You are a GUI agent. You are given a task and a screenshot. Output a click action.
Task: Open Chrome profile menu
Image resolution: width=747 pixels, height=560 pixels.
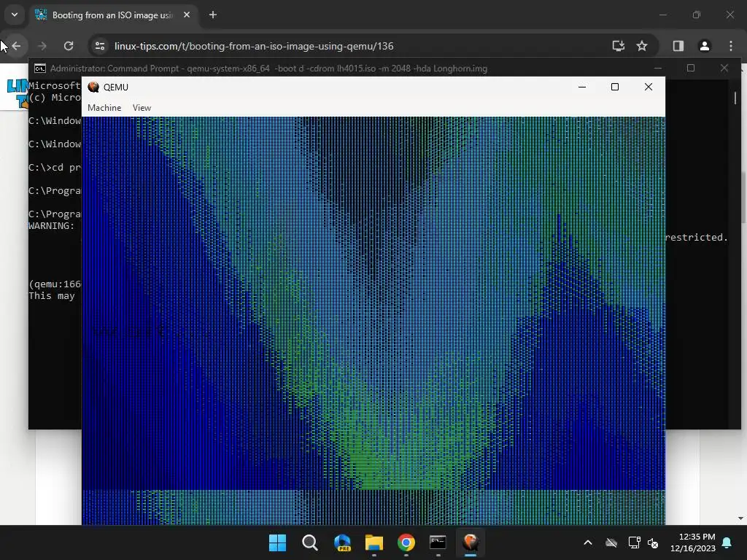pyautogui.click(x=704, y=46)
